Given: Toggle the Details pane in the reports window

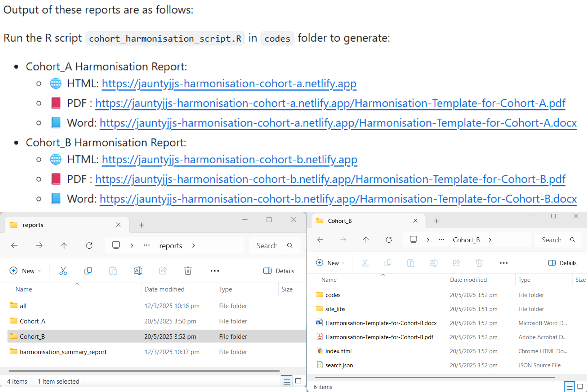Looking at the screenshot, I should click(x=279, y=271).
